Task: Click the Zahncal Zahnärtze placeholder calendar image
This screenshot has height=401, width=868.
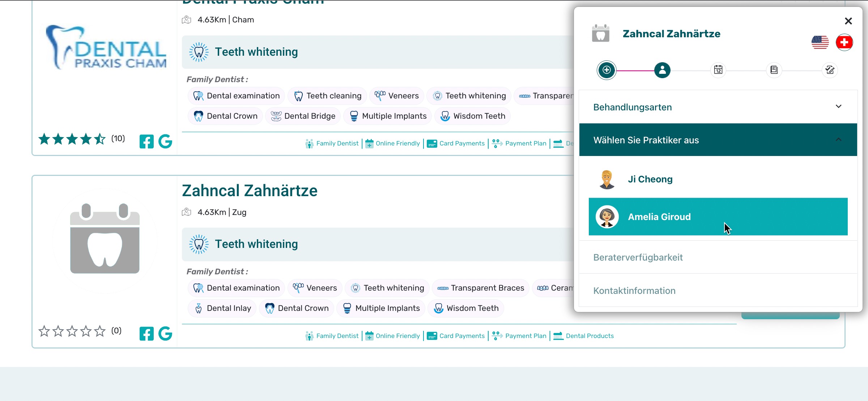Action: (x=105, y=239)
